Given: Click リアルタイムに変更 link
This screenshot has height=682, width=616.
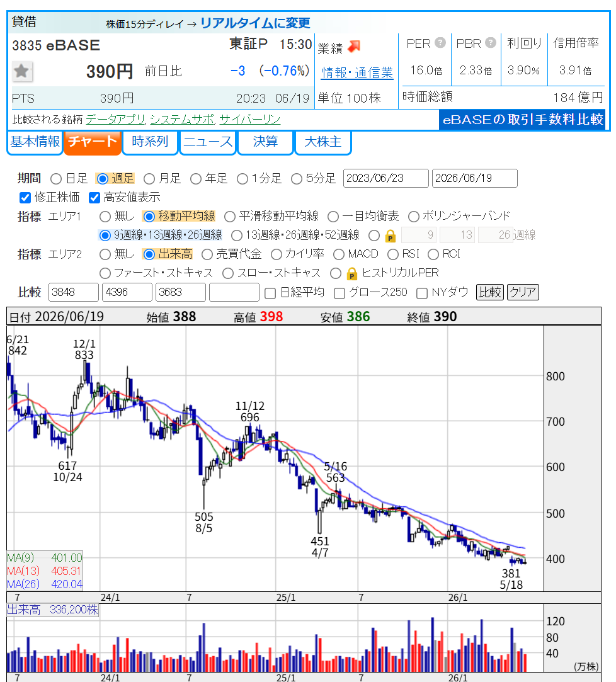Looking at the screenshot, I should pos(255,23).
